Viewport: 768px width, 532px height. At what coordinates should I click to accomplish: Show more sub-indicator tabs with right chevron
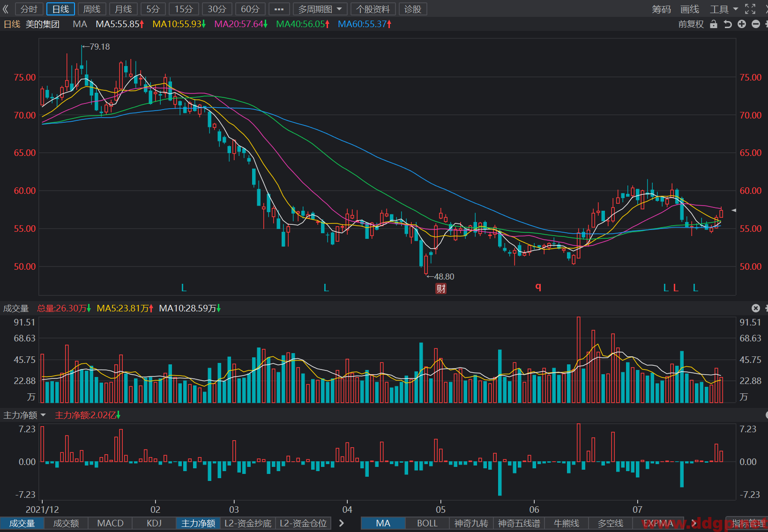coord(342,523)
